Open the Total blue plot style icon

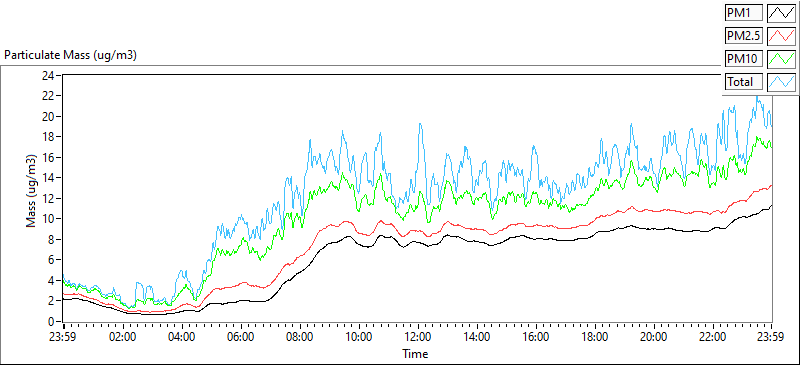click(x=782, y=82)
